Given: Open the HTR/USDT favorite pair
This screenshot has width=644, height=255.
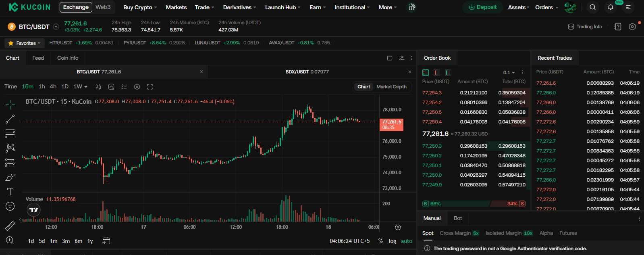Looking at the screenshot, I should point(81,43).
